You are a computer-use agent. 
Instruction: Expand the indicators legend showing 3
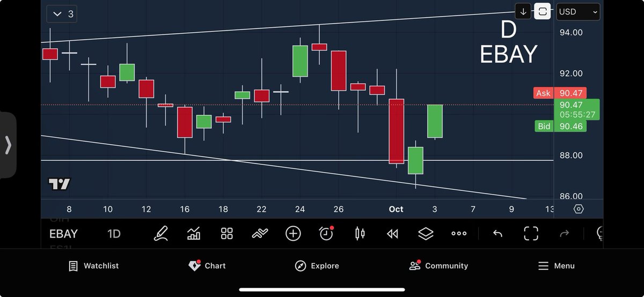(62, 14)
